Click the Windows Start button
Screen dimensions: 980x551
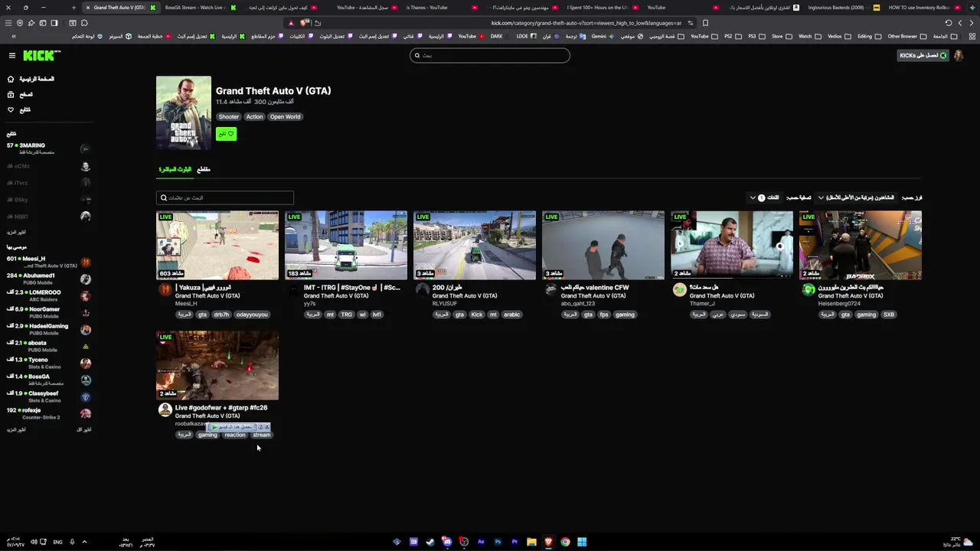tap(582, 542)
